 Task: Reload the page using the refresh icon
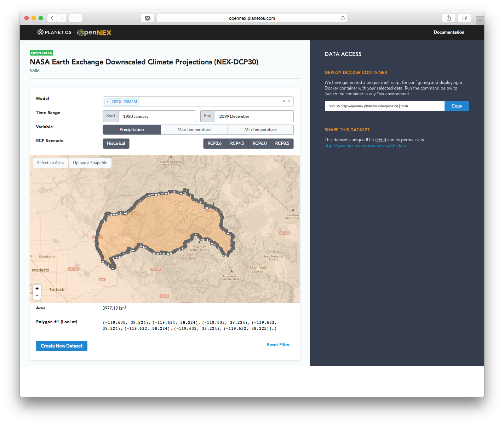click(x=343, y=18)
